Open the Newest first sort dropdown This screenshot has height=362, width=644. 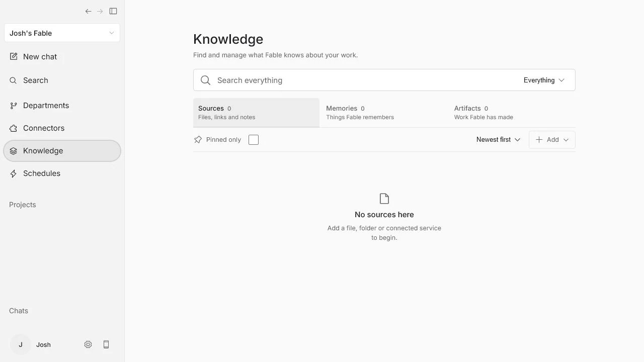tap(498, 140)
